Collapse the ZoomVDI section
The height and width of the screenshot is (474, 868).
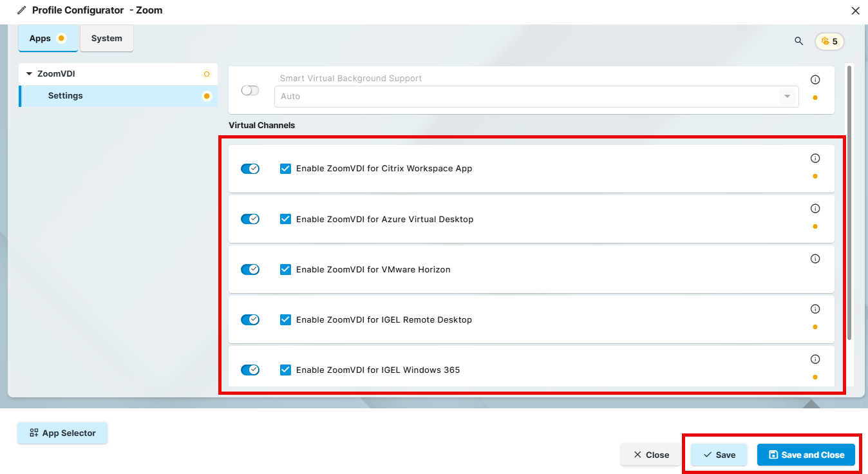tap(29, 73)
